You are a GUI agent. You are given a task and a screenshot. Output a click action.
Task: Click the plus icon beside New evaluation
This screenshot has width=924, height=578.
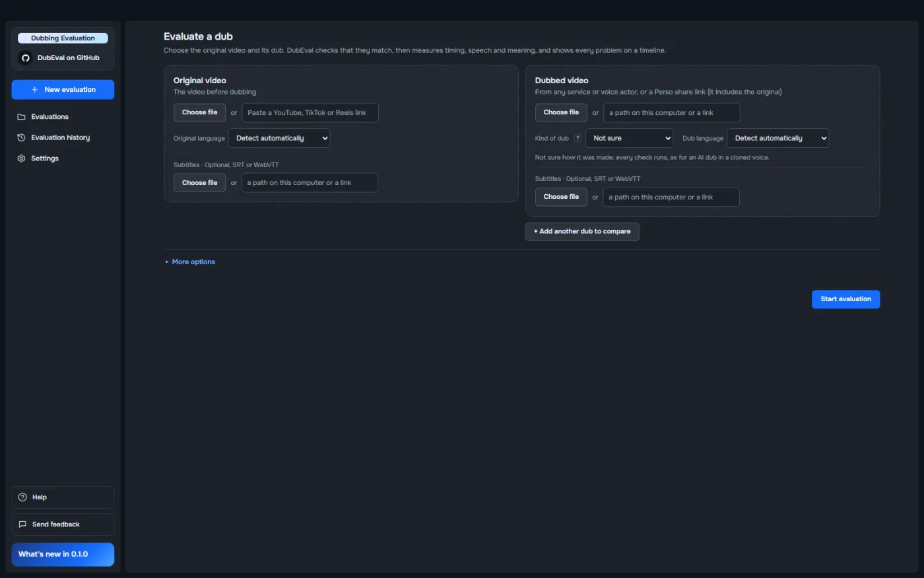point(34,90)
